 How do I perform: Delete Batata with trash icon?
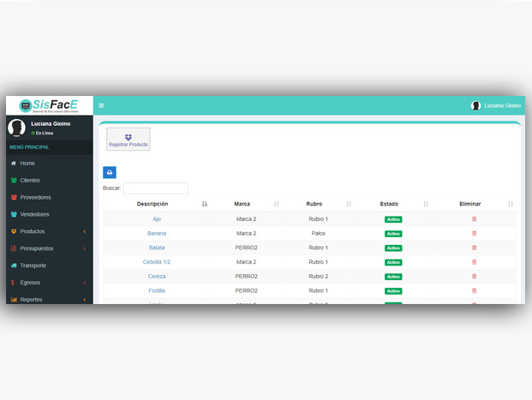475,248
